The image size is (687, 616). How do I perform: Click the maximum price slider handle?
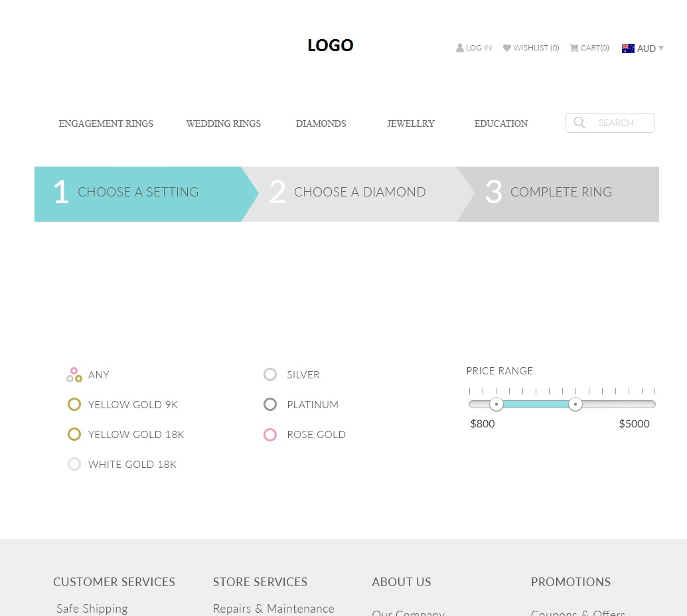[575, 404]
